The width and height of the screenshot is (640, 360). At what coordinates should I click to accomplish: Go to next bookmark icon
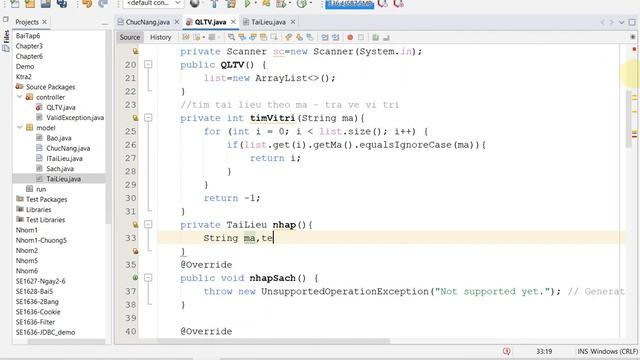(x=299, y=37)
